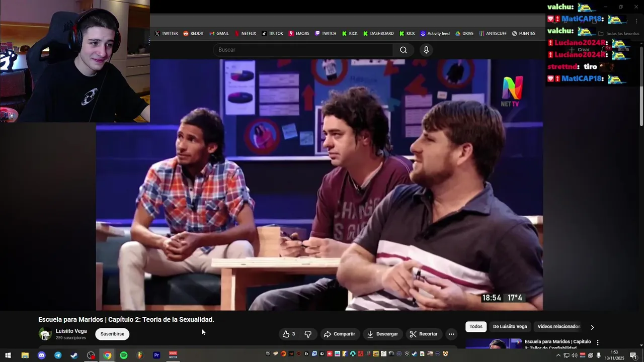Open the clock showing 1:53 13/11/2025

click(x=614, y=355)
